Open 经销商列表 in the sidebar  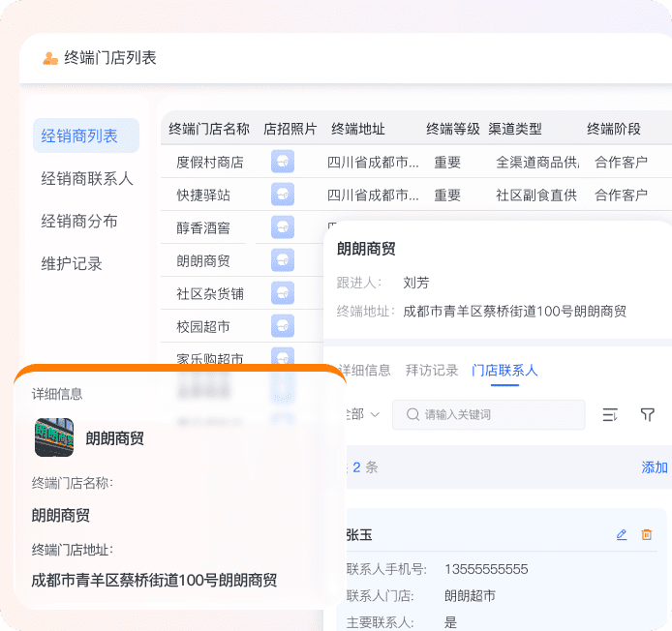coord(80,136)
